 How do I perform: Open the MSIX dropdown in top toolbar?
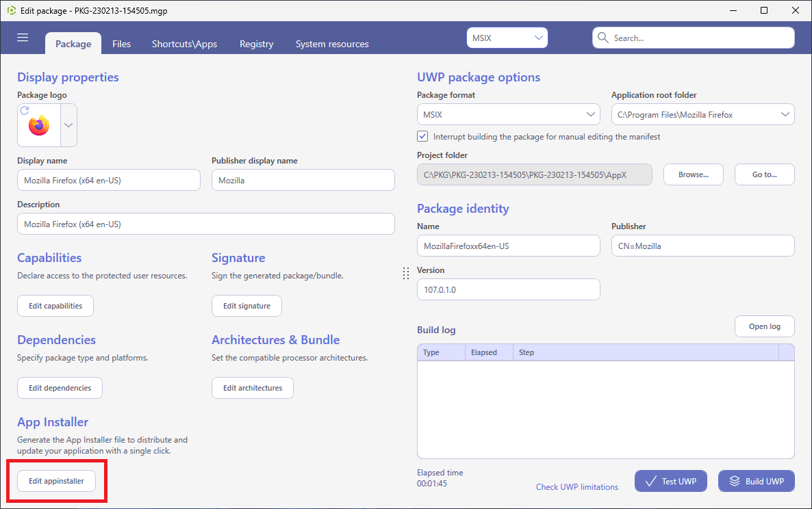[507, 38]
